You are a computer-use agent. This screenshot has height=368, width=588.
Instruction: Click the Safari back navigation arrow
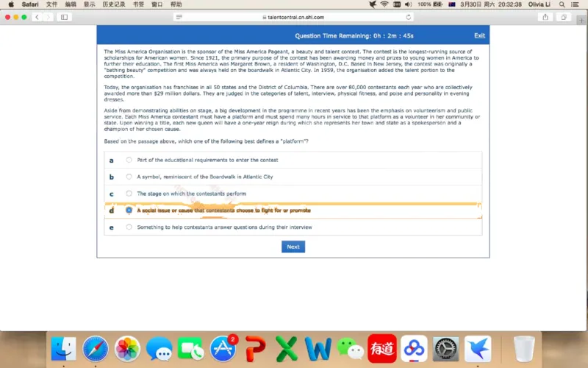[x=37, y=17]
